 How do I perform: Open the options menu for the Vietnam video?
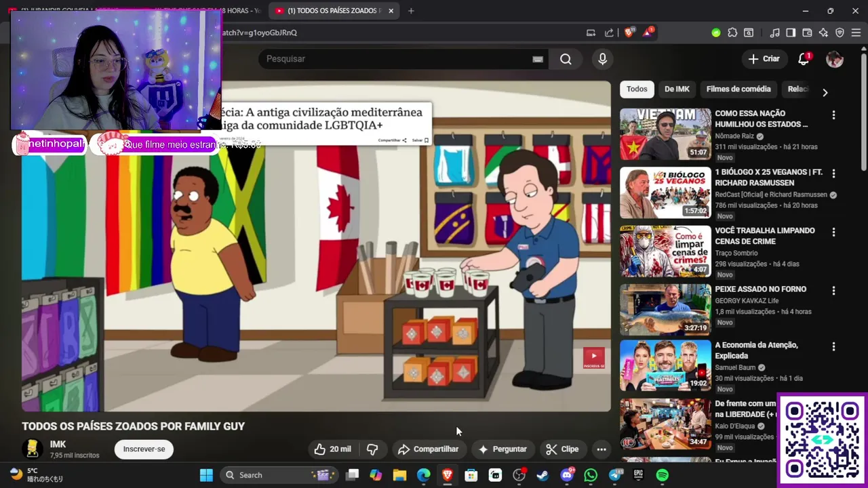(833, 115)
